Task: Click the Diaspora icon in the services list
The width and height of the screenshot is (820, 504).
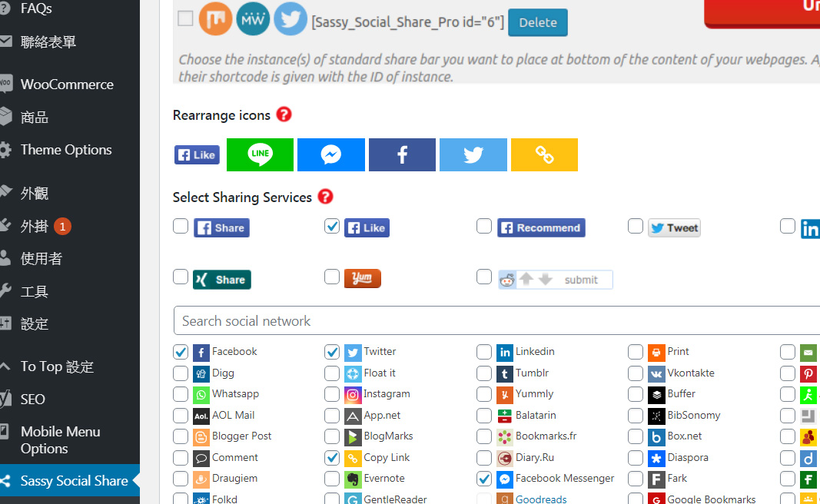Action: pyautogui.click(x=656, y=458)
